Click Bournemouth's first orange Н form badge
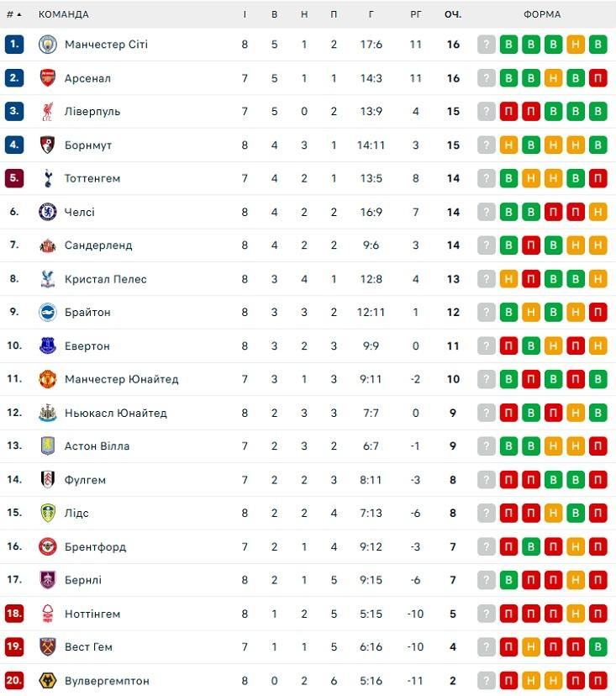Image resolution: width=616 pixels, height=696 pixels. click(x=508, y=145)
